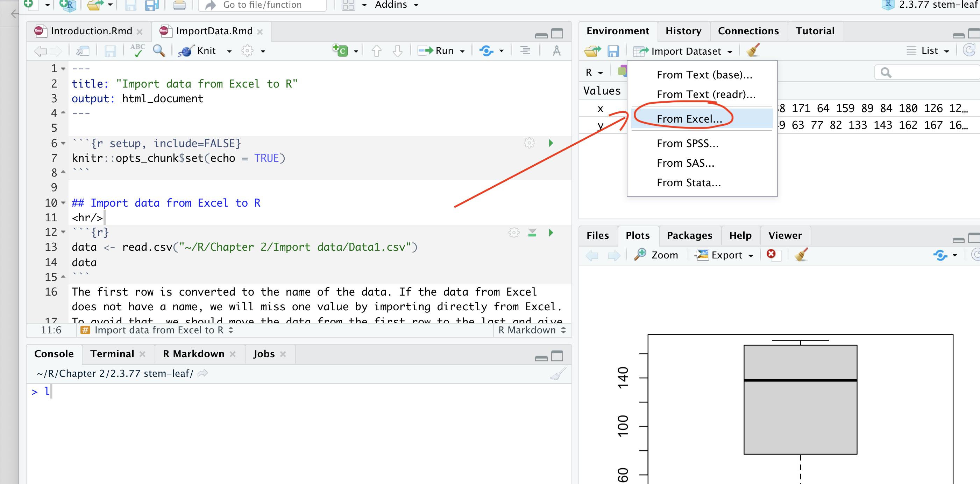980x484 pixels.
Task: Open the Packages tab
Action: tap(689, 235)
